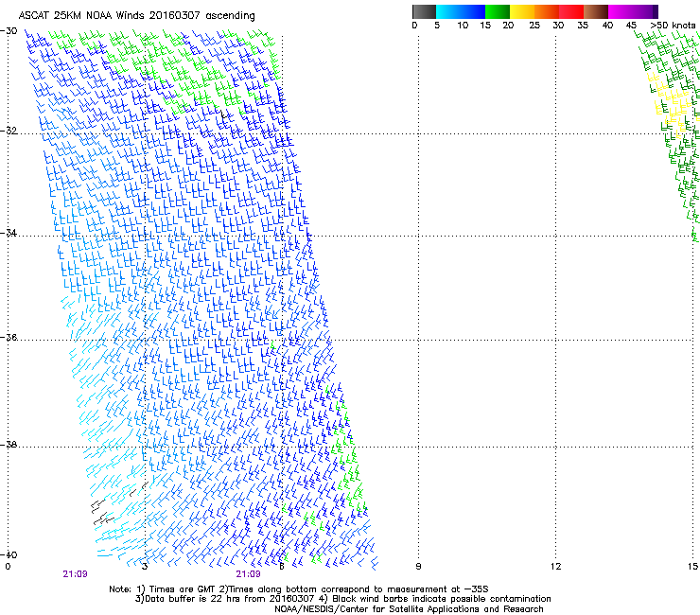This screenshot has height=615, width=700.
Task: Click the longitude label 15
Action: [692, 567]
